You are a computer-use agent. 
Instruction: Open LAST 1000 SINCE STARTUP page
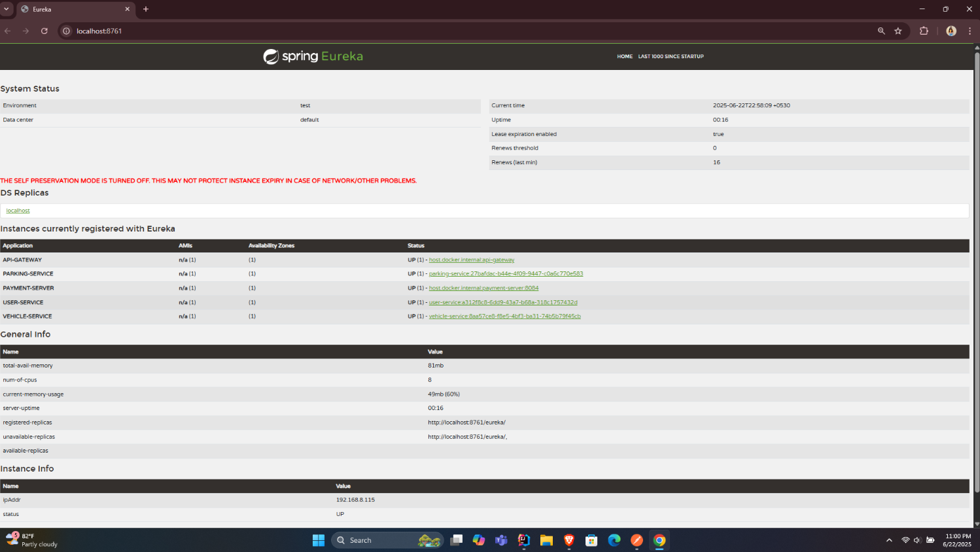(x=671, y=56)
